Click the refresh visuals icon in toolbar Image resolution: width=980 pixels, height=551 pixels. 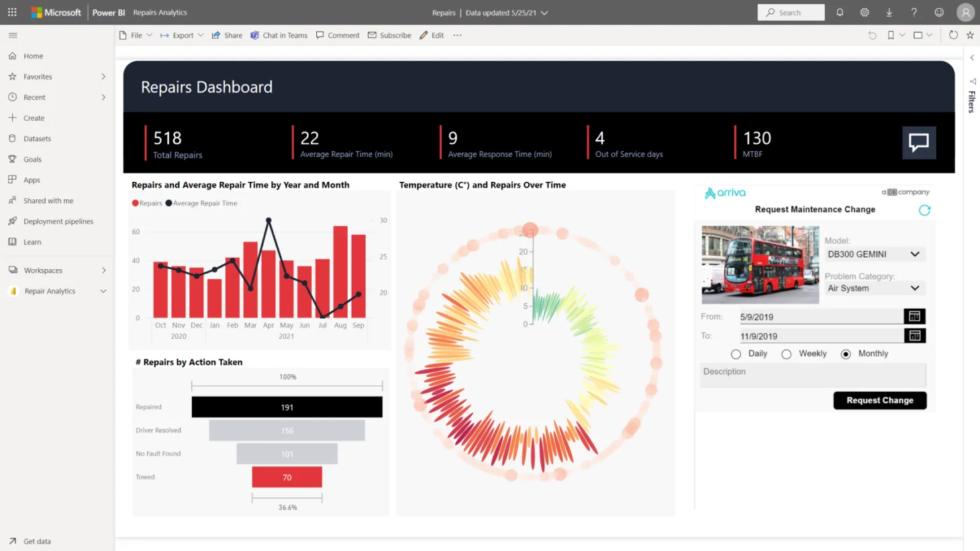[x=953, y=35]
